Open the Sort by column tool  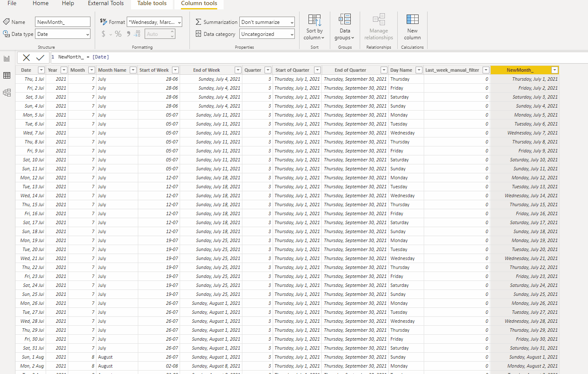pos(314,27)
